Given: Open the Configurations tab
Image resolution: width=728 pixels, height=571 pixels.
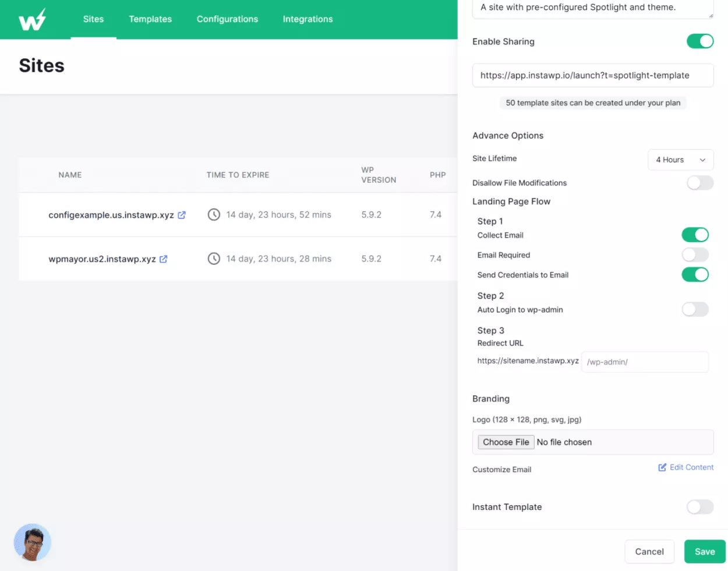Looking at the screenshot, I should click(x=227, y=19).
